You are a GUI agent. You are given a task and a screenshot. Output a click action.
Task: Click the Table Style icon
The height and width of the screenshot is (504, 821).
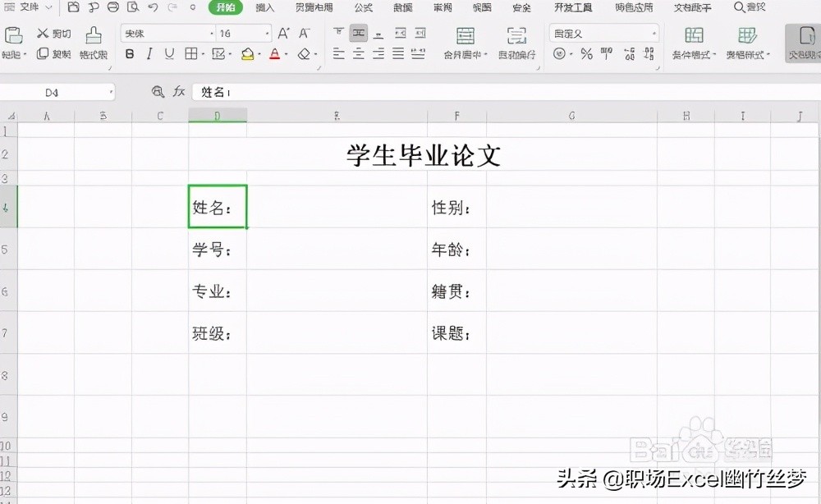point(745,41)
